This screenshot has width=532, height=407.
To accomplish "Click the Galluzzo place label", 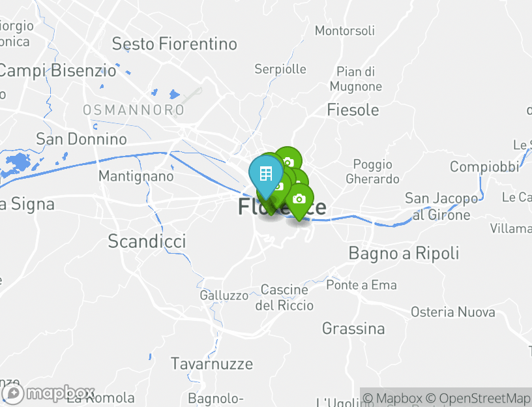I will (x=224, y=295).
